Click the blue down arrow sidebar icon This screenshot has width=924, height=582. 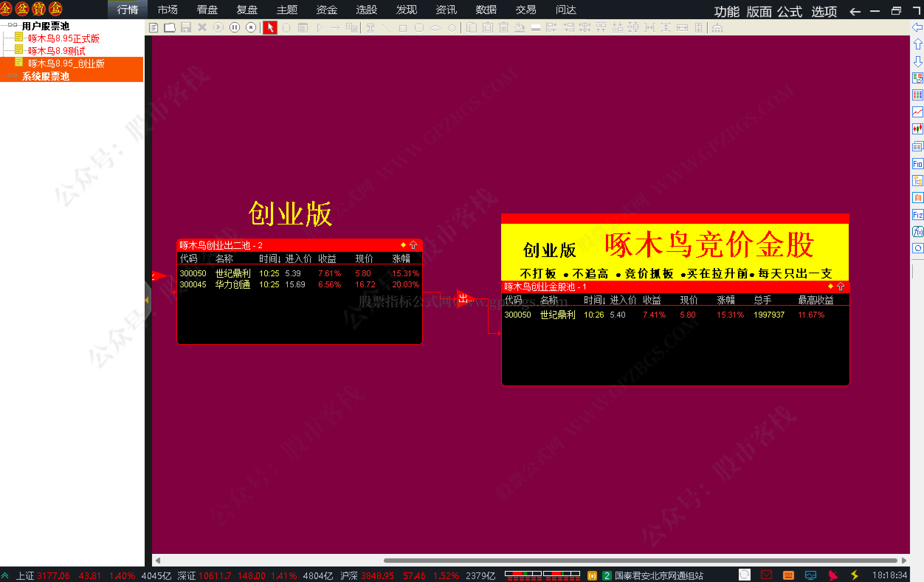(x=917, y=61)
